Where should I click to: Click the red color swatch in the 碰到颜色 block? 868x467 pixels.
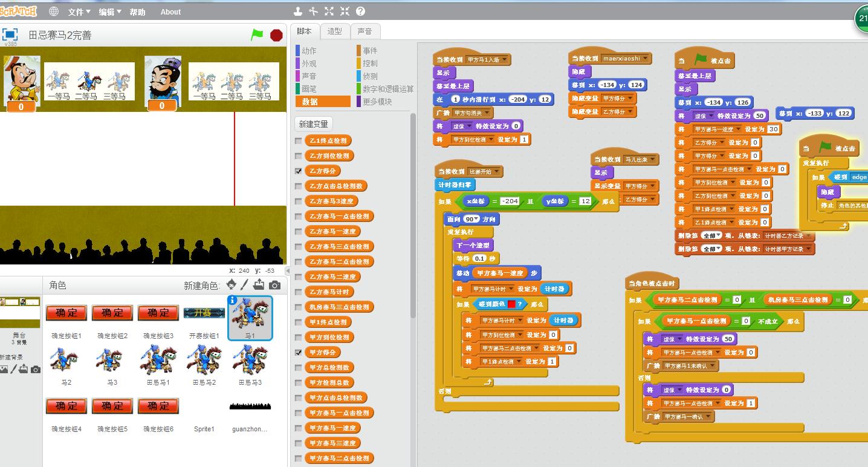pyautogui.click(x=511, y=304)
